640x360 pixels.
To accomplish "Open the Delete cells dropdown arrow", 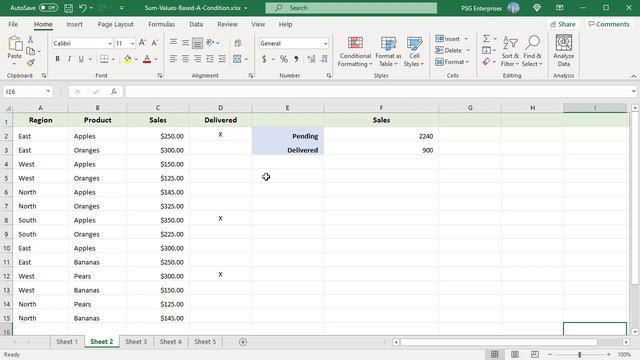I will (x=468, y=50).
